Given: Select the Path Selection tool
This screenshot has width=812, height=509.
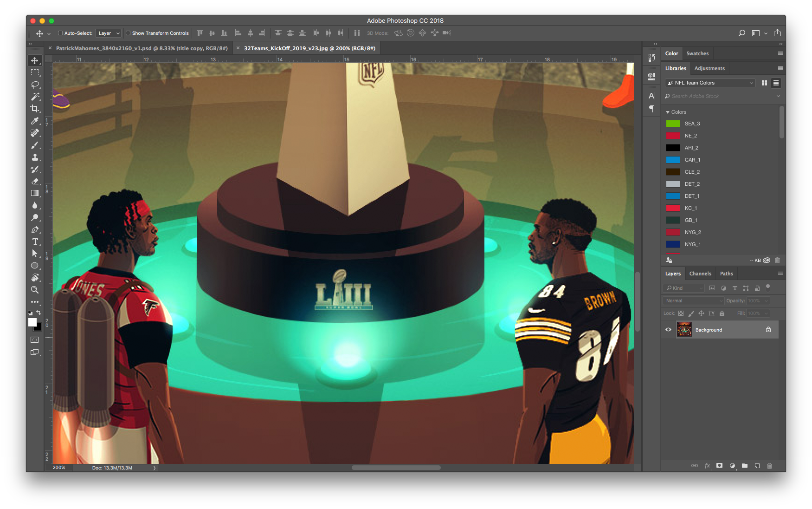Looking at the screenshot, I should click(35, 254).
